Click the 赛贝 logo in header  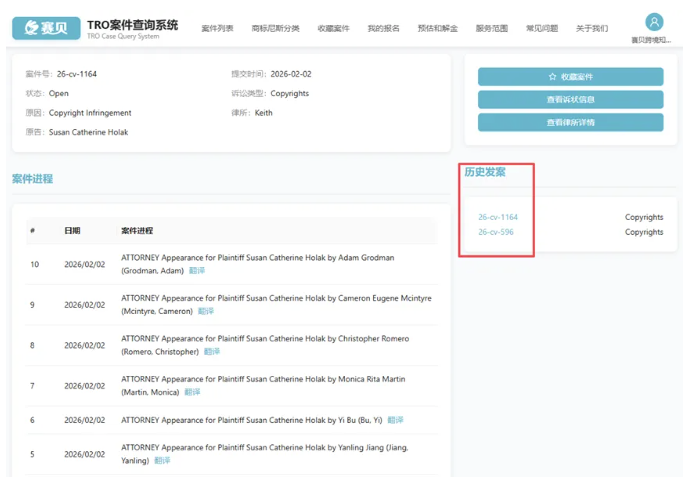[46, 27]
